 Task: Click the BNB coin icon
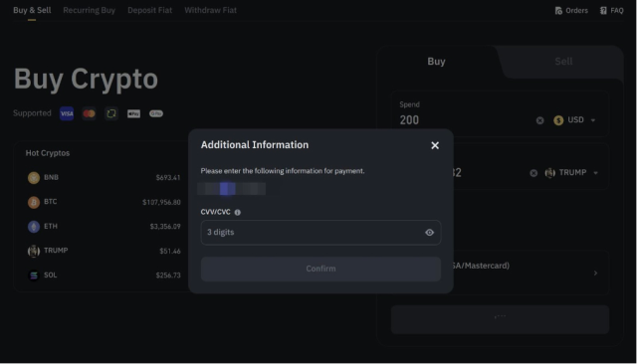tap(33, 178)
